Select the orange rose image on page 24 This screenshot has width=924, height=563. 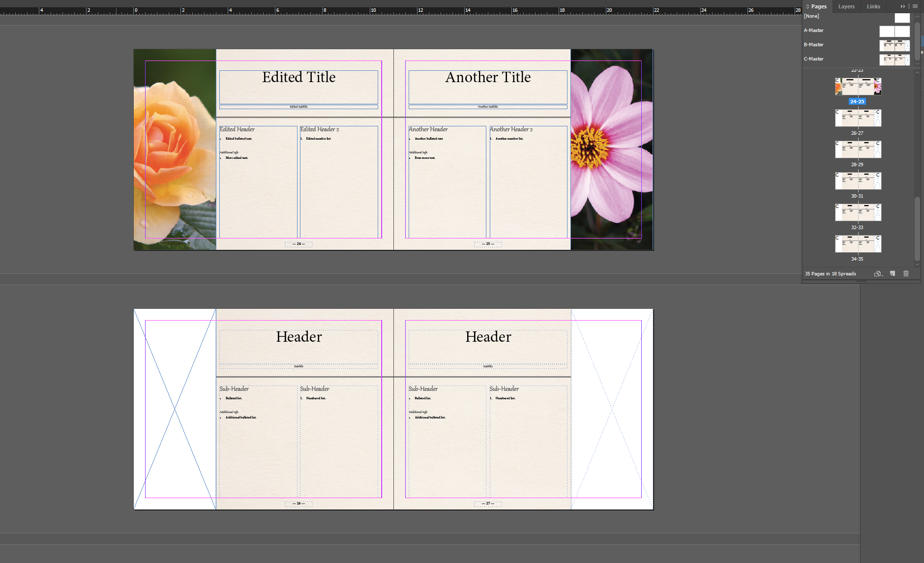click(175, 149)
